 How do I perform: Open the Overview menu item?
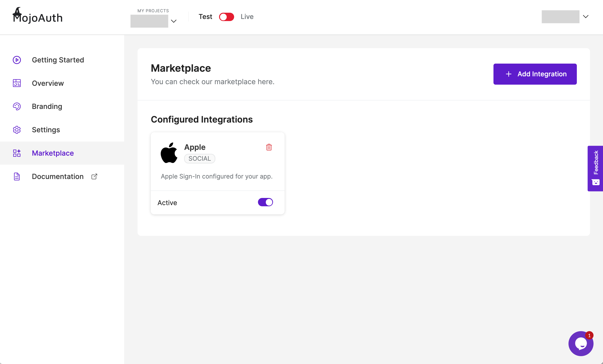pyautogui.click(x=48, y=83)
